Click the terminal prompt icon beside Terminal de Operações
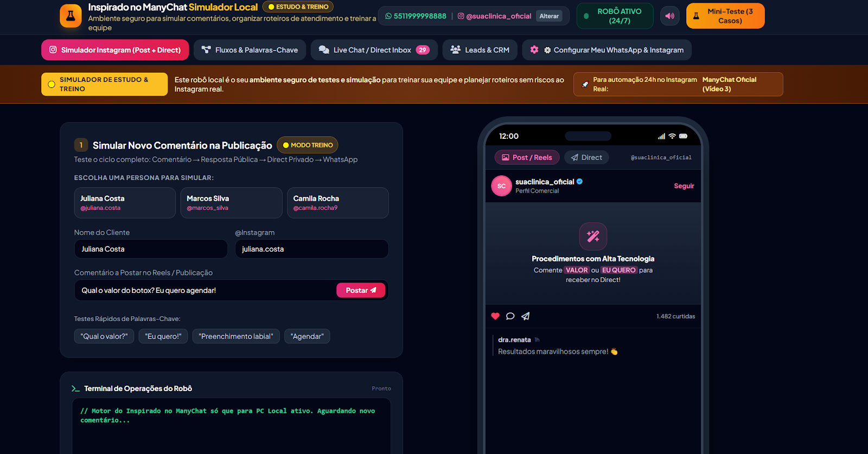 point(75,388)
